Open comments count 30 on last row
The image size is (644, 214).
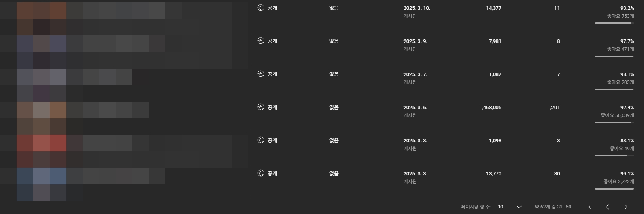click(x=557, y=173)
